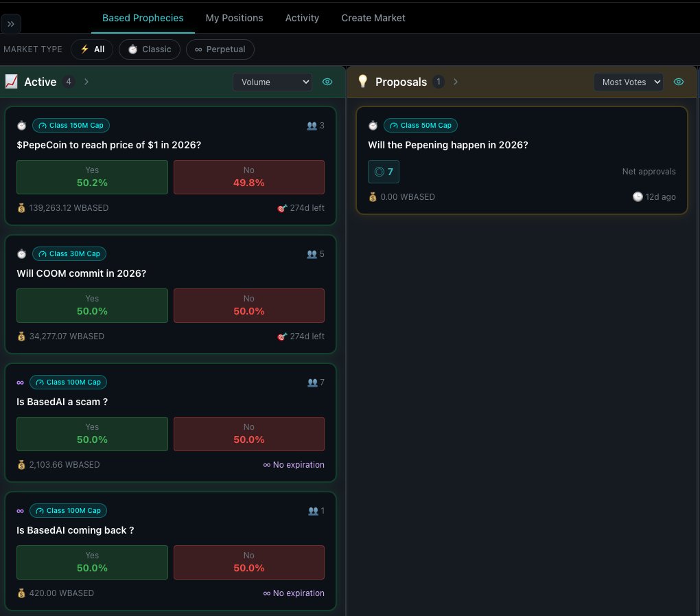
Task: Switch to Based Prophecies tab
Action: pyautogui.click(x=143, y=18)
